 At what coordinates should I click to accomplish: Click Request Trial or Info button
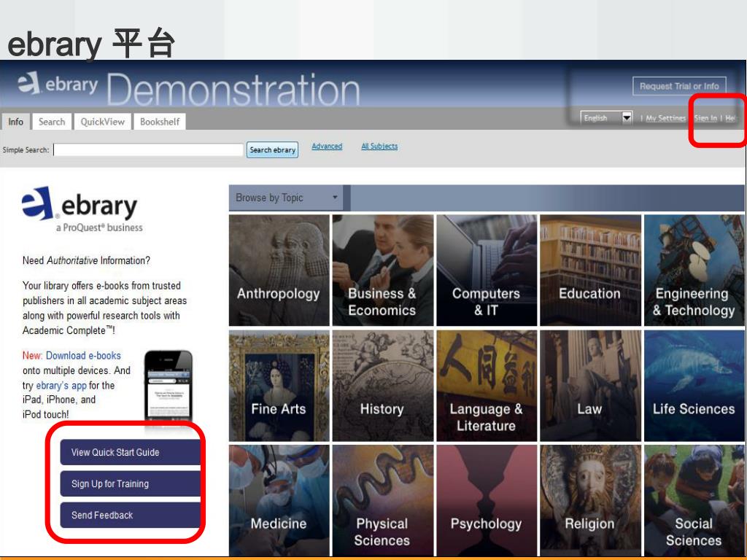coord(679,86)
